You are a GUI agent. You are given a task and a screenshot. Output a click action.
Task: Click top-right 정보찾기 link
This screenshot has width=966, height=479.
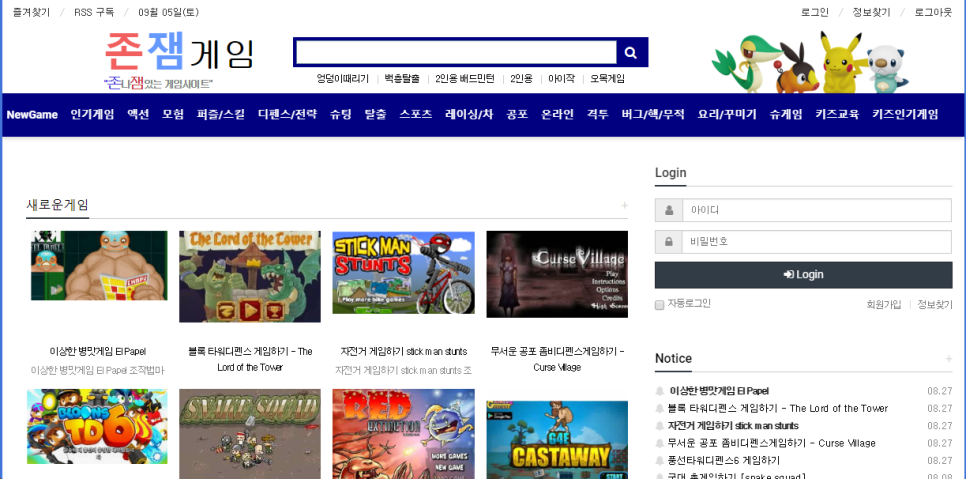point(871,12)
